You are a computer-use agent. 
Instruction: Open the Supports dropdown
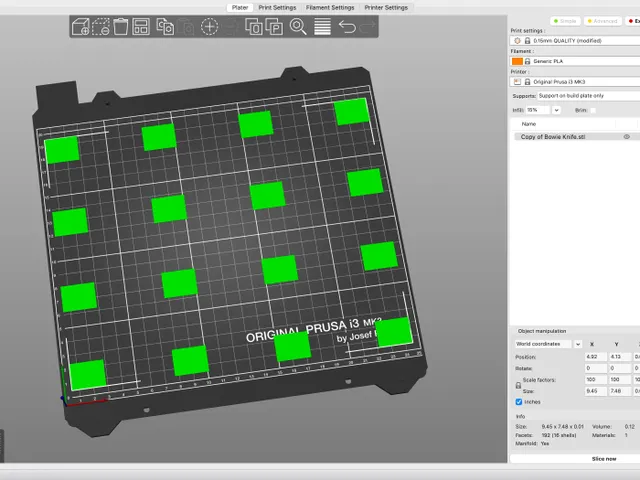(589, 96)
